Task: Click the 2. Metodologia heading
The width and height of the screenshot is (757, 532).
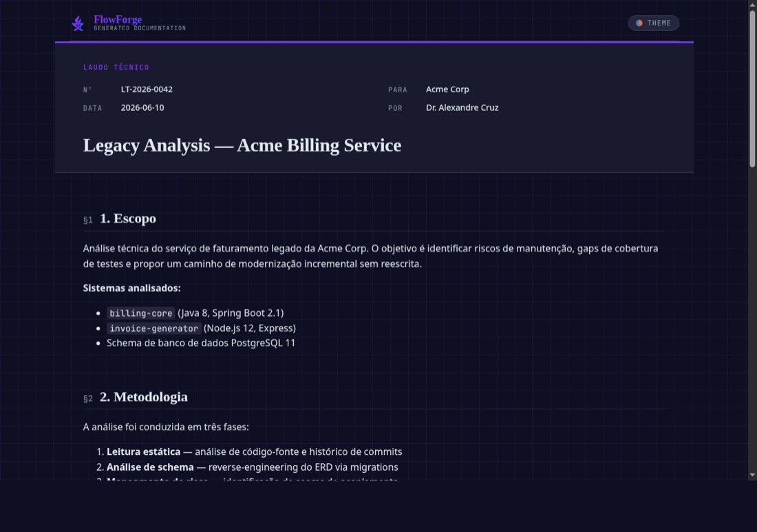Action: 144,397
